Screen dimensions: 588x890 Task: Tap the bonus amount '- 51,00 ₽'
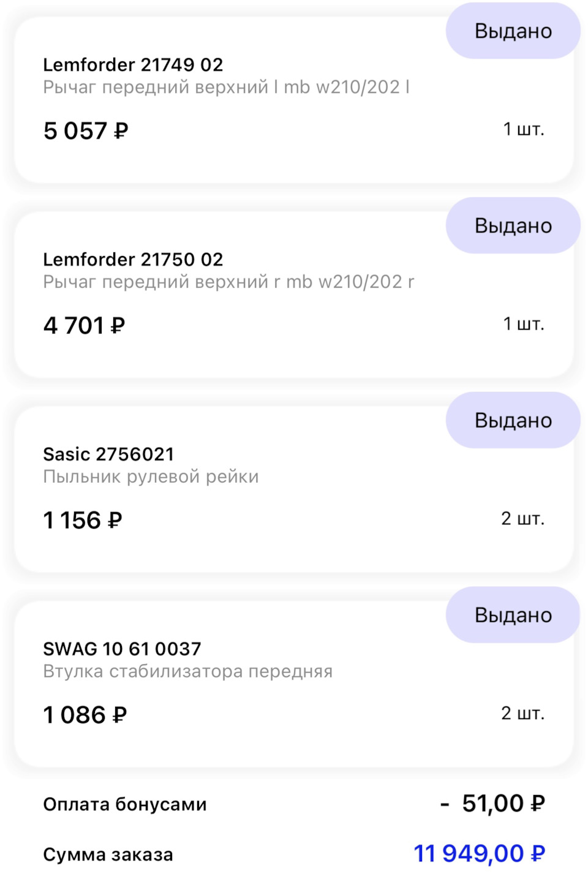click(x=493, y=804)
